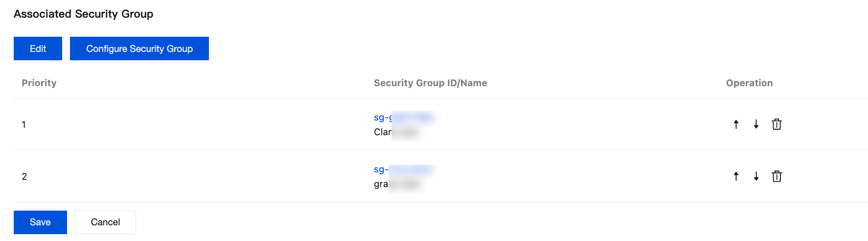Move the priority 1 security group up

tap(736, 124)
